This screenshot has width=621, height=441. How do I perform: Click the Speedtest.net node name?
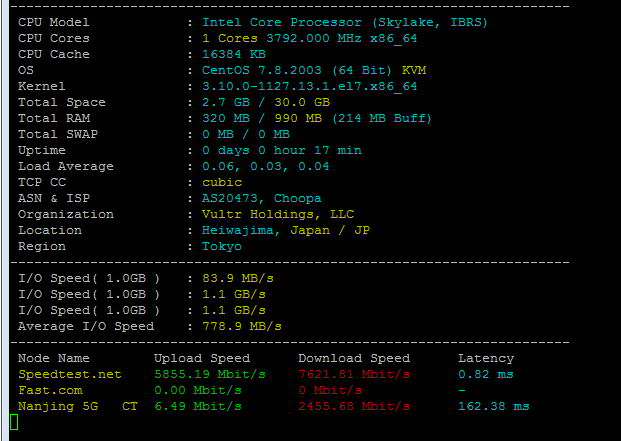[x=69, y=373]
